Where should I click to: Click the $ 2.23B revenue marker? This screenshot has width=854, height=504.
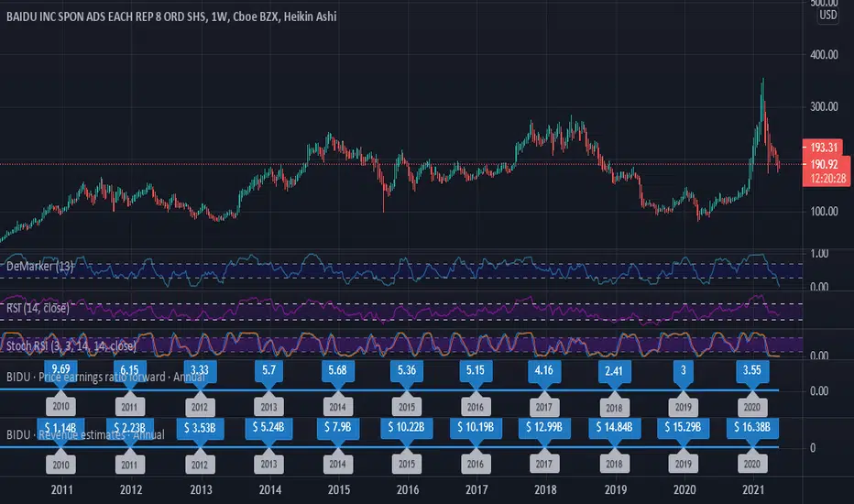click(129, 428)
